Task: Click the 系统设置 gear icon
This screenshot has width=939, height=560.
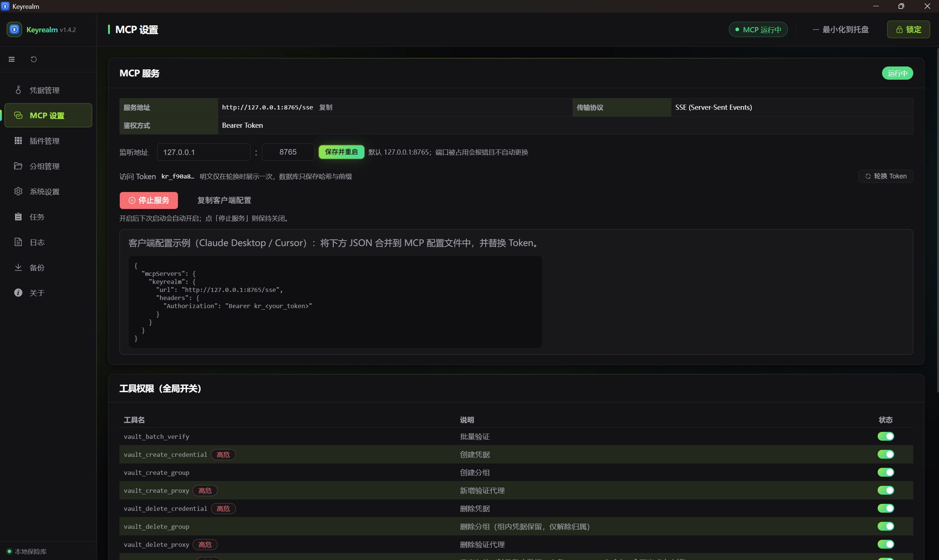Action: click(x=18, y=191)
